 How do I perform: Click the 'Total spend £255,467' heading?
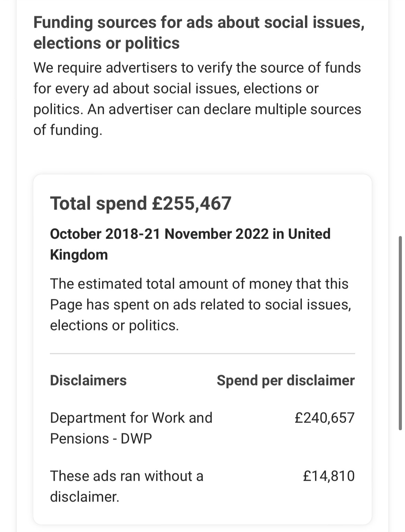[141, 203]
